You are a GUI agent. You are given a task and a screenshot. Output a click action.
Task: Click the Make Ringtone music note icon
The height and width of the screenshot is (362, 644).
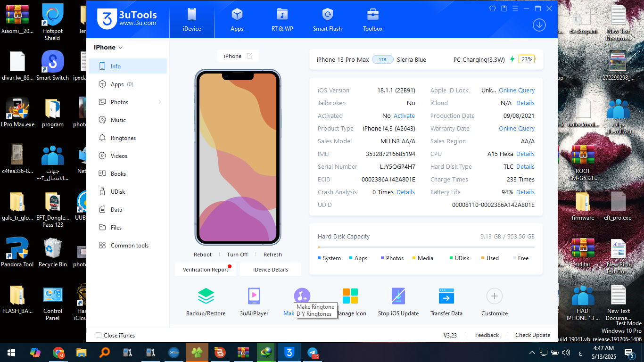coord(302,296)
